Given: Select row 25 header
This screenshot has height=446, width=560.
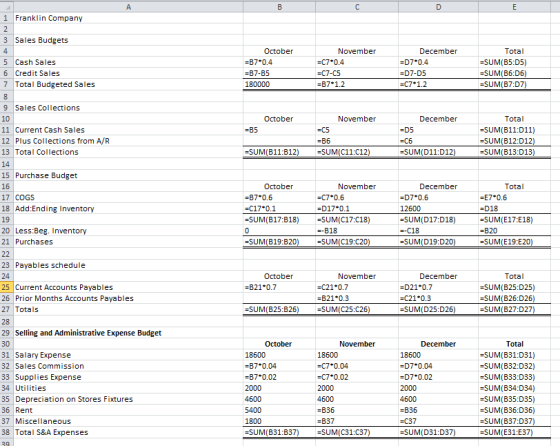Looking at the screenshot, I should (x=6, y=287).
